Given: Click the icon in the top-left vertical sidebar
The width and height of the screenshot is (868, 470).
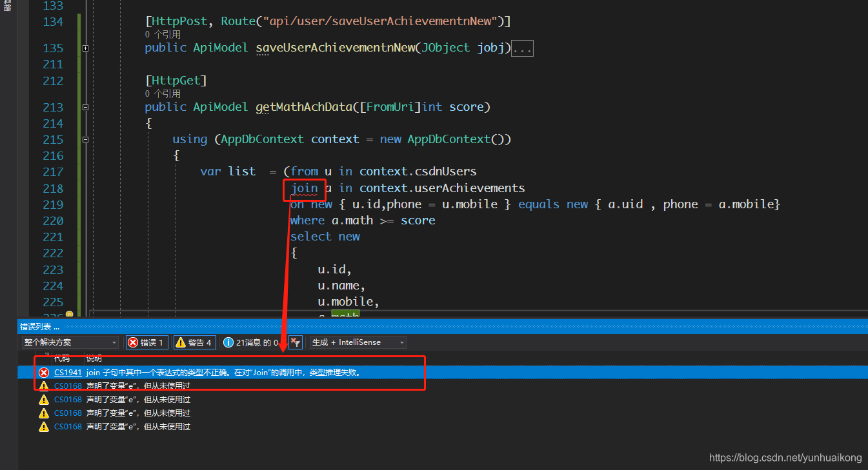Looking at the screenshot, I should click(6, 8).
